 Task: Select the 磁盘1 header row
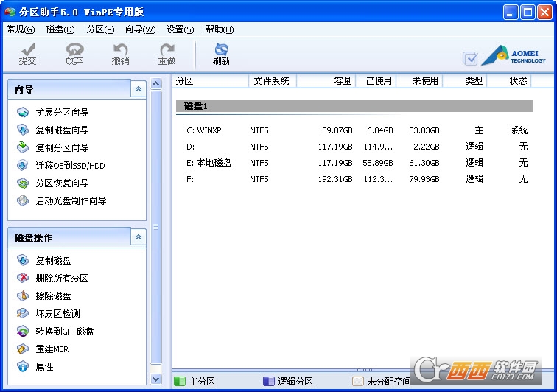point(354,106)
